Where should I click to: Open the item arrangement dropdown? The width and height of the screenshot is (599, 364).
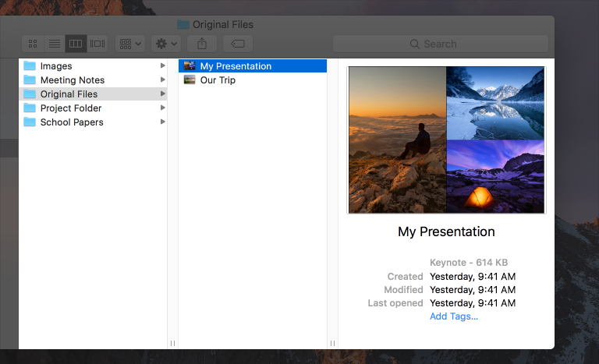point(130,44)
